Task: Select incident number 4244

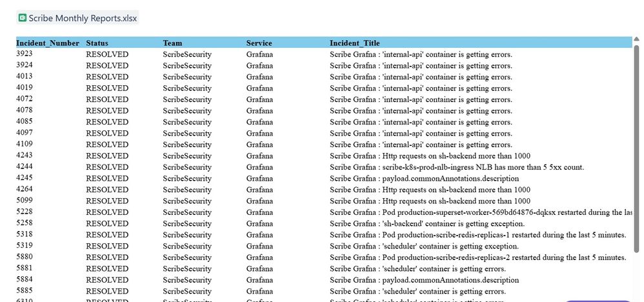Action: [25, 166]
